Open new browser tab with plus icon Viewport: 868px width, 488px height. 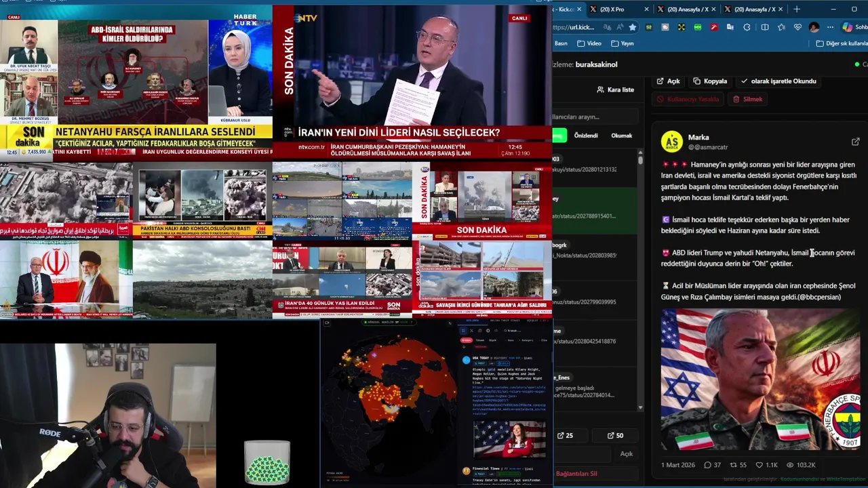[x=797, y=9]
